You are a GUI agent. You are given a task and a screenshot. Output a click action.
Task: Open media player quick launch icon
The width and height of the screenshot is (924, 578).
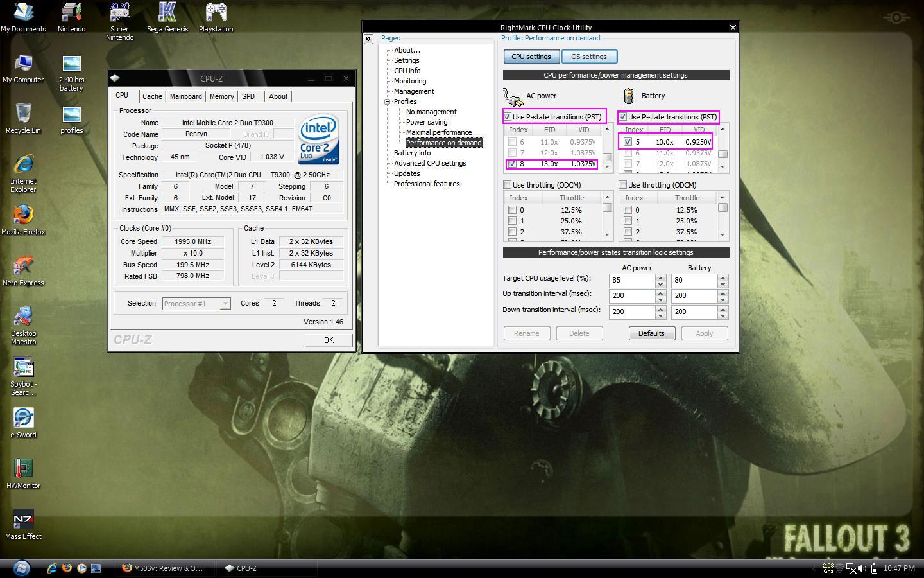coord(81,568)
